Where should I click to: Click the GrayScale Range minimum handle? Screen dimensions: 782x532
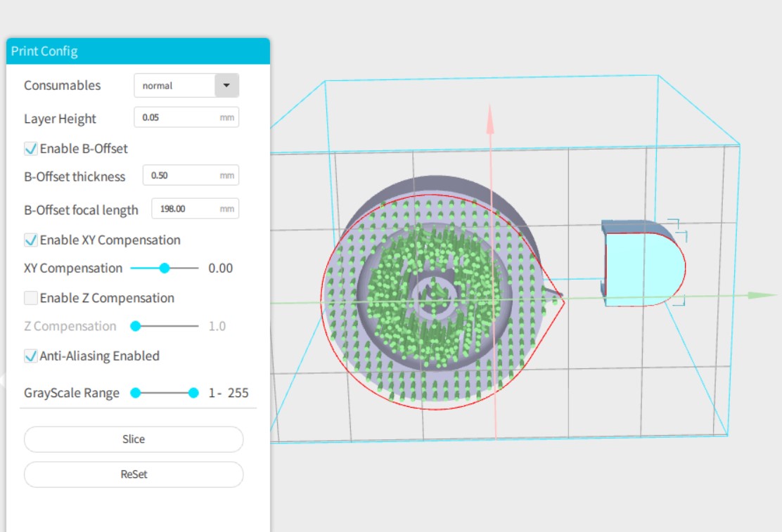pyautogui.click(x=136, y=393)
